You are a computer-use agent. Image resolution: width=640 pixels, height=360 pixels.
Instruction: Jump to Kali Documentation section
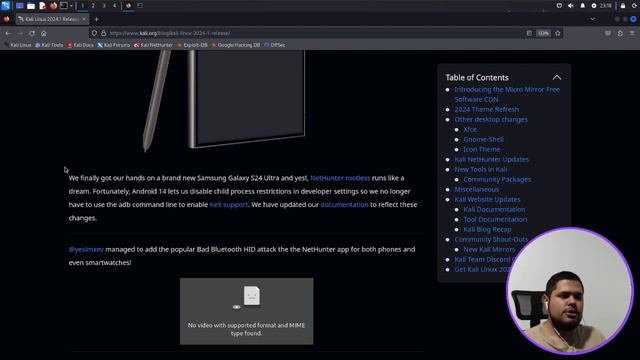click(x=494, y=209)
